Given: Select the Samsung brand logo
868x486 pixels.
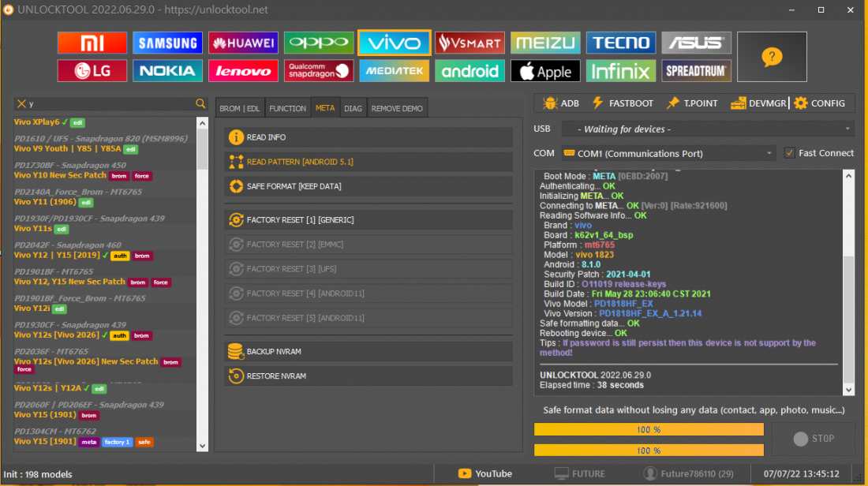Looking at the screenshot, I should [167, 43].
